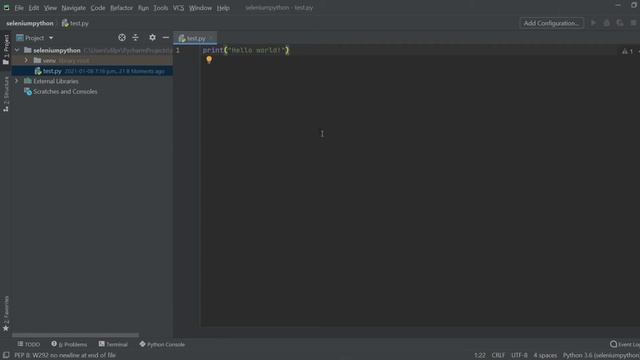Open the Edit menu
This screenshot has width=640, height=360.
tap(33, 8)
